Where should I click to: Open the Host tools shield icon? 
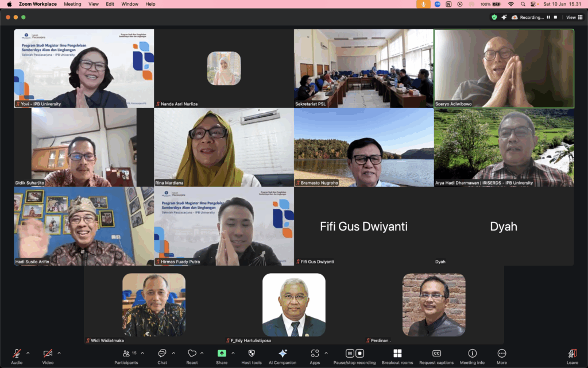click(252, 354)
